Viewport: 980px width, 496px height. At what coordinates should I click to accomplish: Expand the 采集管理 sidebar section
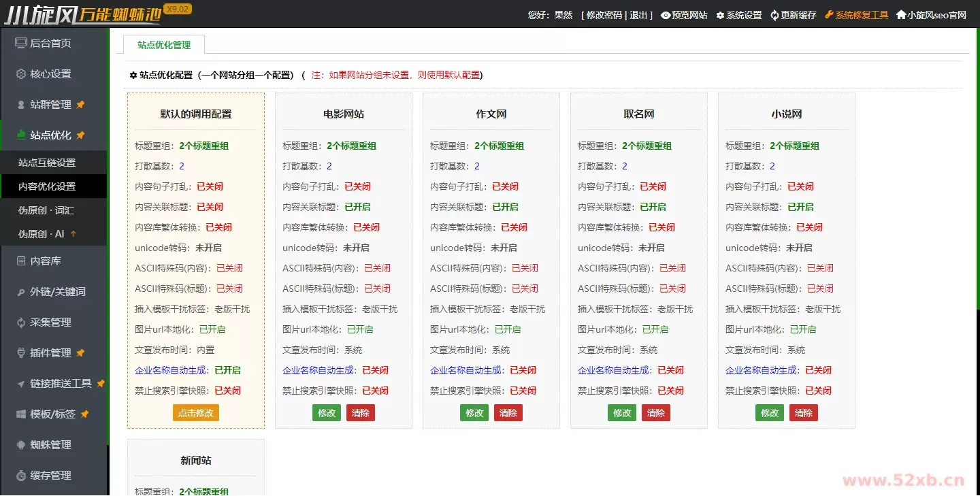[x=50, y=323]
